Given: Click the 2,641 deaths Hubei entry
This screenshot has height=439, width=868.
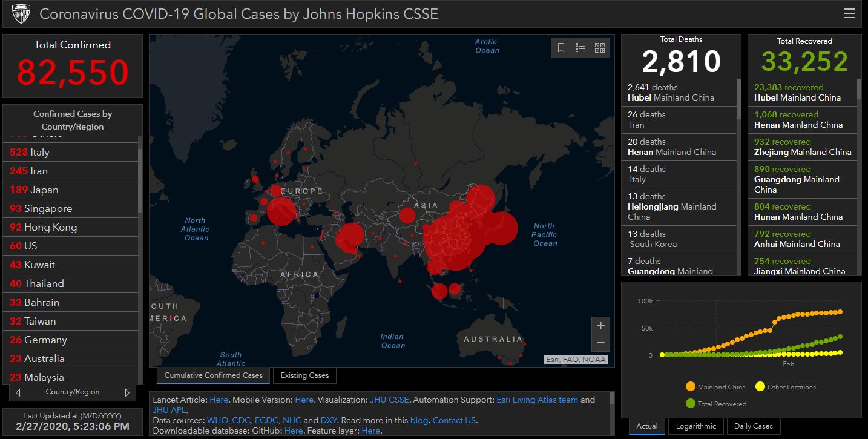Looking at the screenshot, I should click(x=679, y=93).
